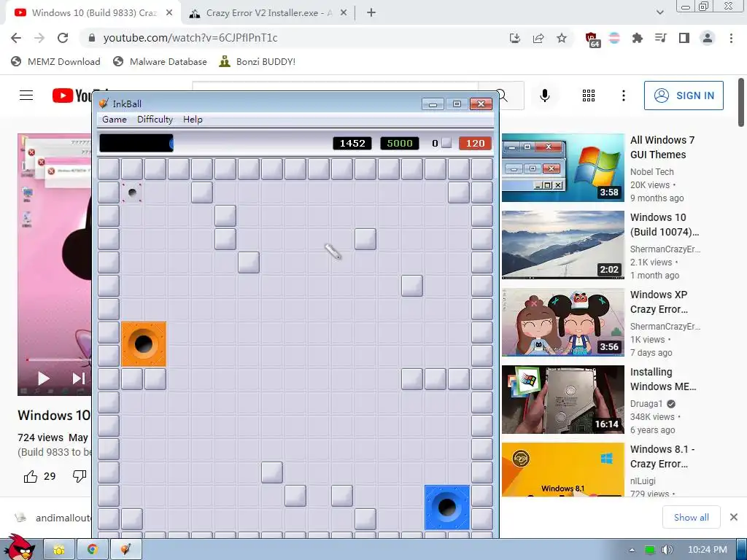747x560 pixels.
Task: Open the Angry Birds start button
Action: click(x=18, y=547)
